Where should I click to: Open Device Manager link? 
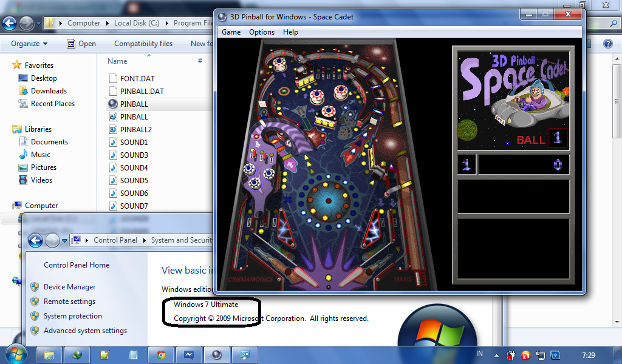[x=69, y=287]
